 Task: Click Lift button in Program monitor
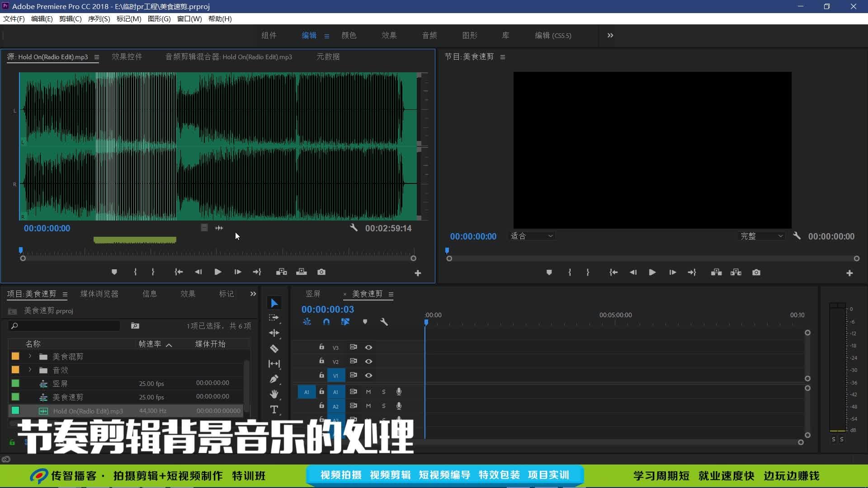(716, 272)
